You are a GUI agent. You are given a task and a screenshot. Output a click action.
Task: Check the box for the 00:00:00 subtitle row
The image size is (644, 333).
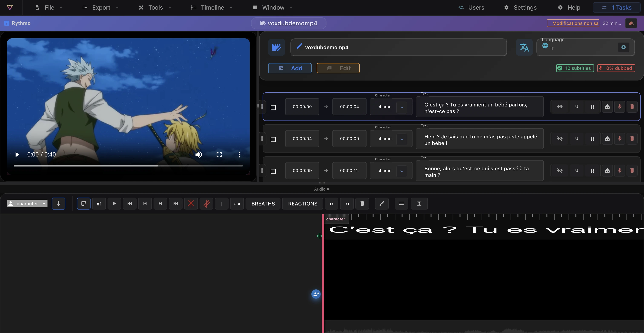[273, 108]
